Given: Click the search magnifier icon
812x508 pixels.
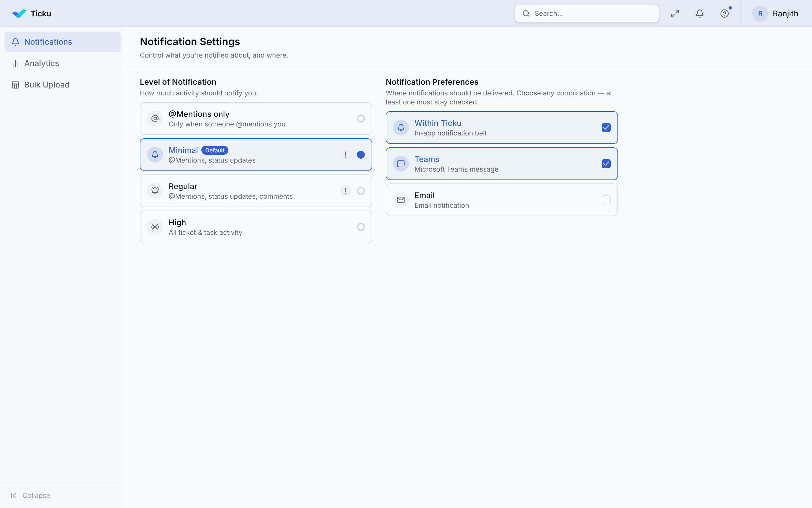Looking at the screenshot, I should coord(526,14).
